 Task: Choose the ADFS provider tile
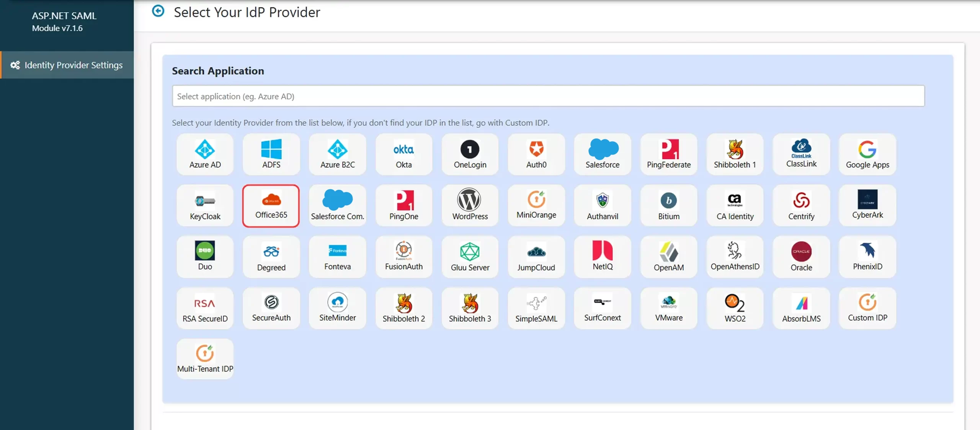point(271,154)
